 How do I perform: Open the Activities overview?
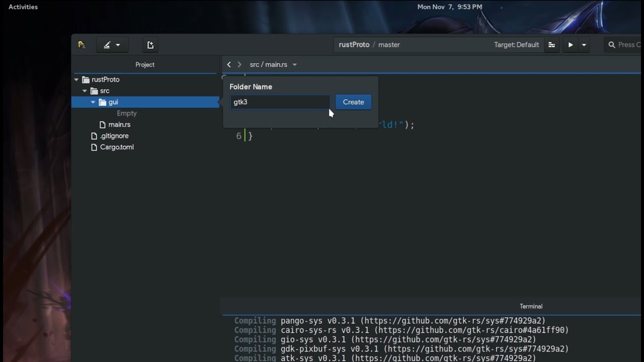tap(23, 7)
